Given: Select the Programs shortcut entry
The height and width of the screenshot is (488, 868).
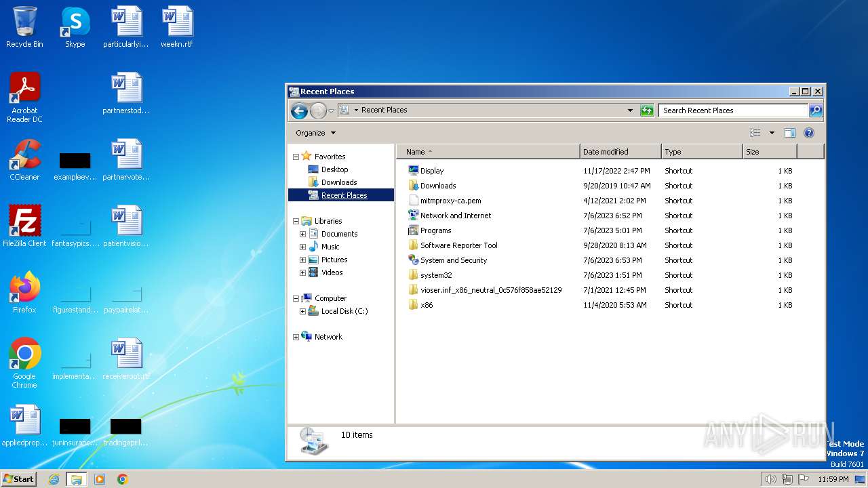Looking at the screenshot, I should (435, 230).
